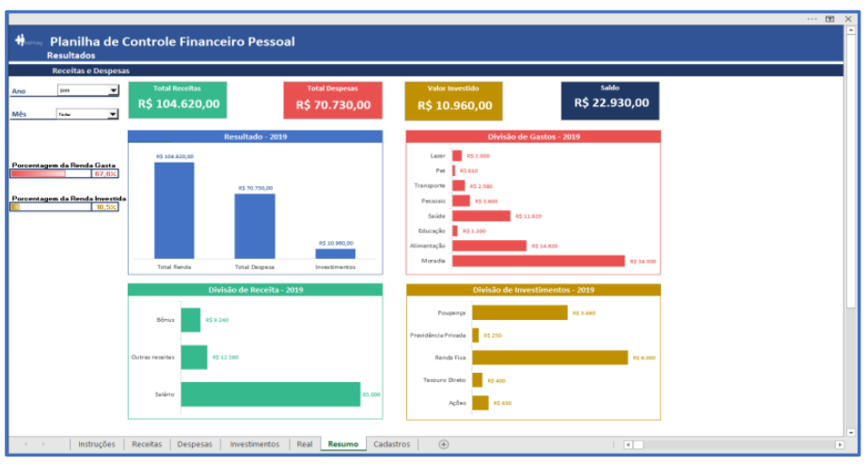Screen dimensions: 868x464
Task: Click the 'Divisão de Investimentos - 2019' title
Action: (533, 290)
